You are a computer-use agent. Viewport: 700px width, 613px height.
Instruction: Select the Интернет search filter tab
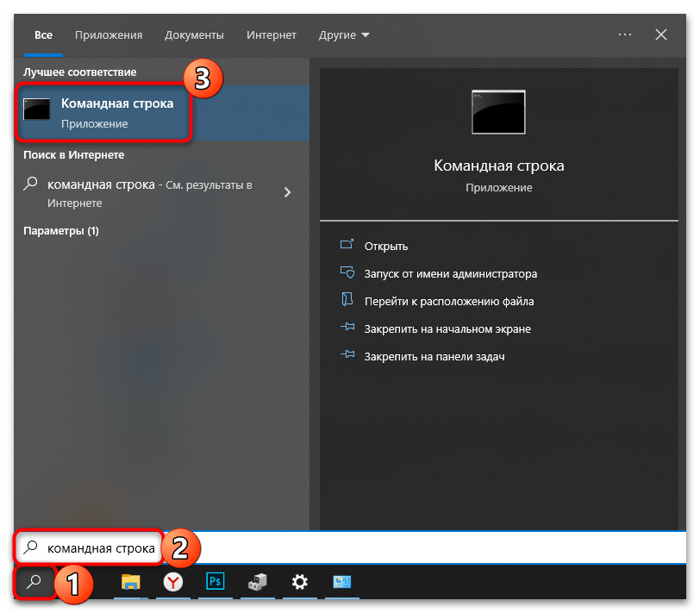(271, 34)
